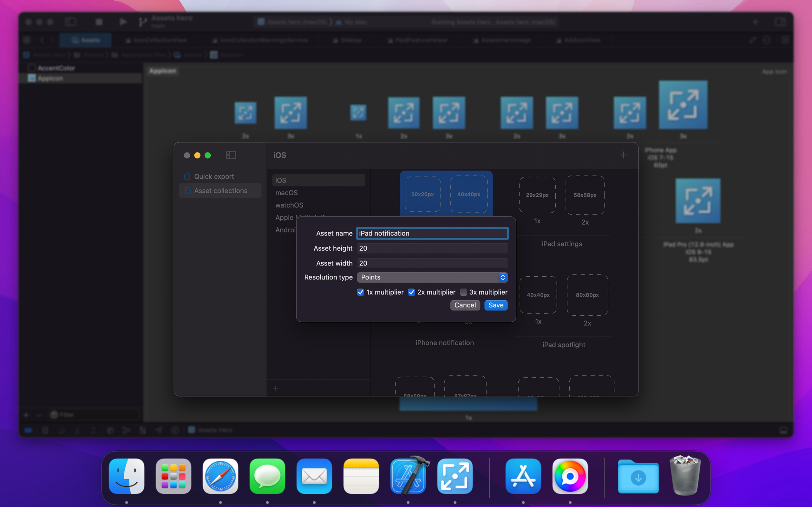The width and height of the screenshot is (812, 507).
Task: Click the Asset height input field
Action: point(432,248)
